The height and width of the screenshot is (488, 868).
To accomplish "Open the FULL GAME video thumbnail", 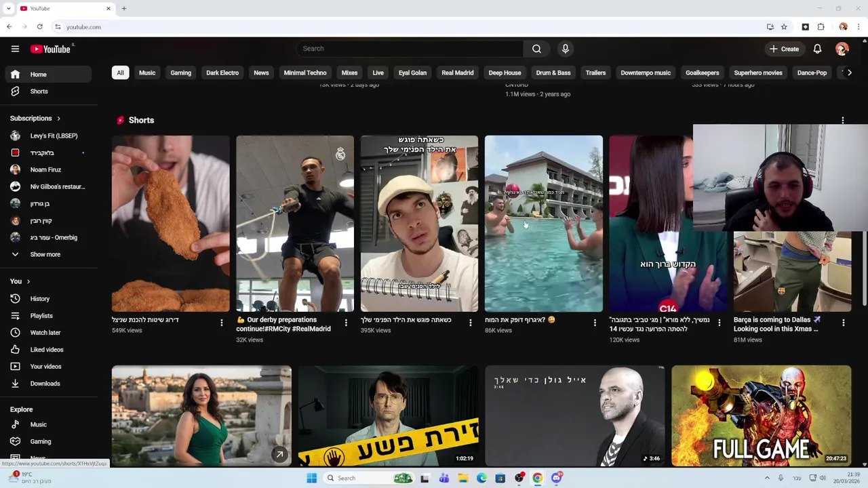I will coord(762,416).
